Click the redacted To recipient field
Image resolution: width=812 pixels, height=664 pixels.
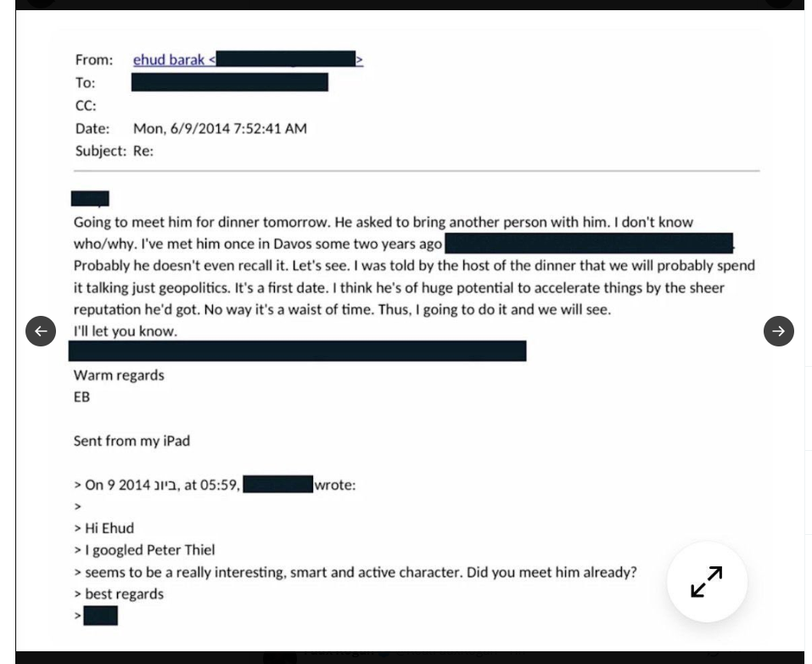coord(229,82)
